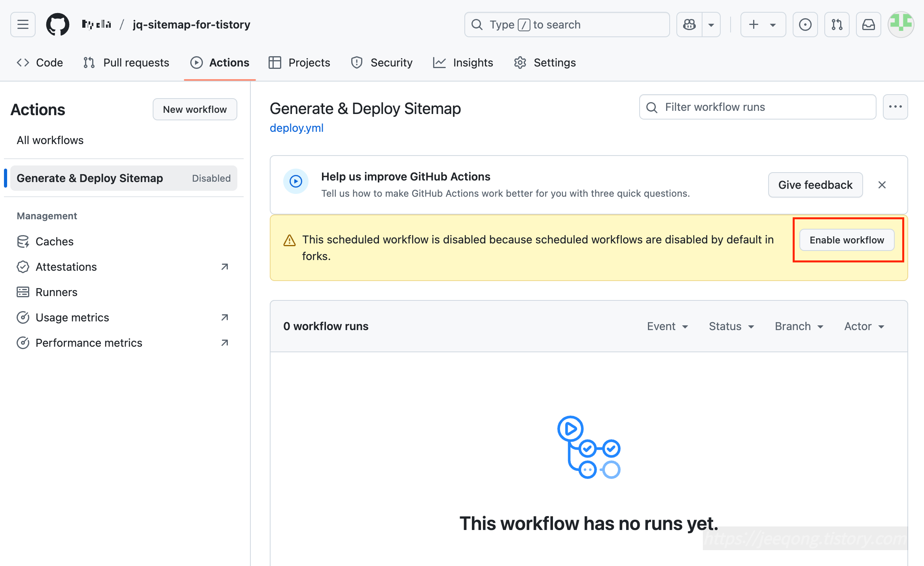The image size is (924, 566).
Task: Switch to the Settings tab
Action: tap(545, 63)
